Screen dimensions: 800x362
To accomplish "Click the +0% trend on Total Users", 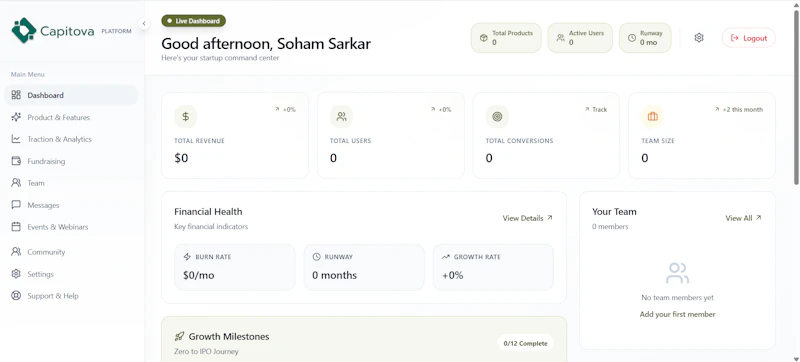I will (441, 110).
